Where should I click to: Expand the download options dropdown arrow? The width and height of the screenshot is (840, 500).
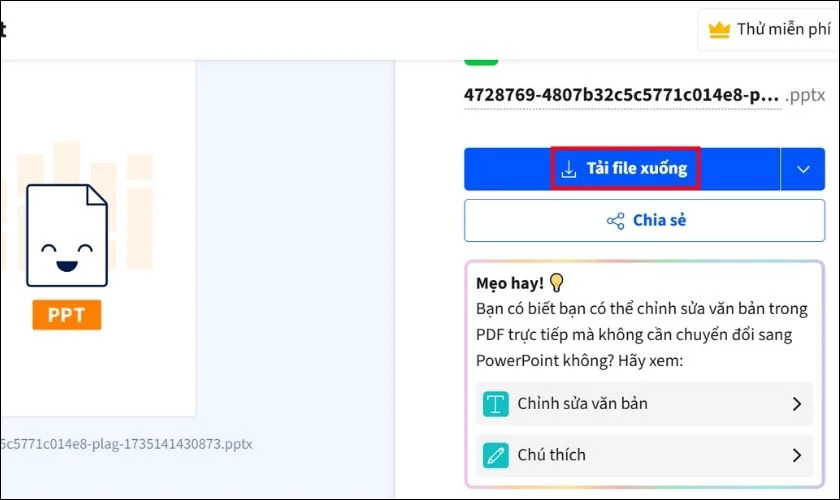(x=803, y=169)
